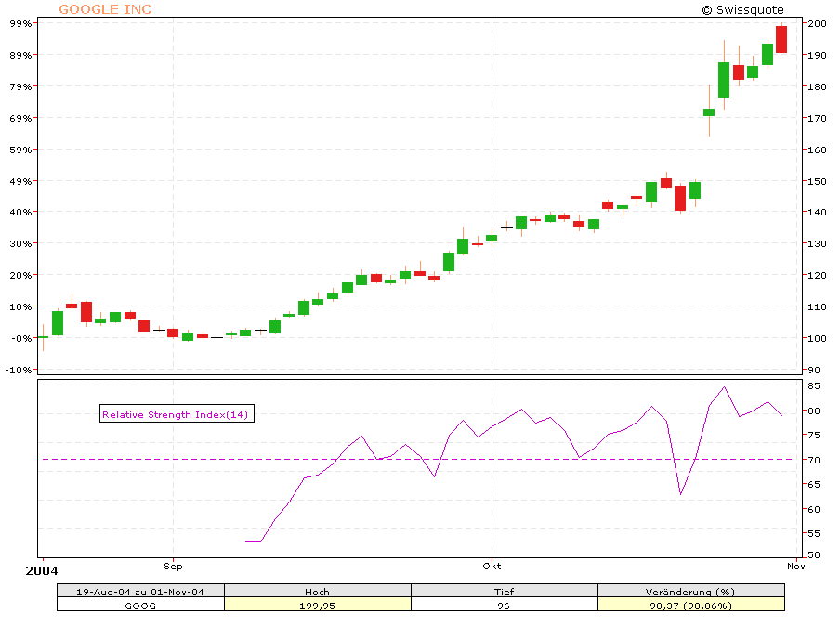Image resolution: width=840 pixels, height=639 pixels.
Task: Click the Relative Strength Index(14) legend box
Action: tap(177, 413)
